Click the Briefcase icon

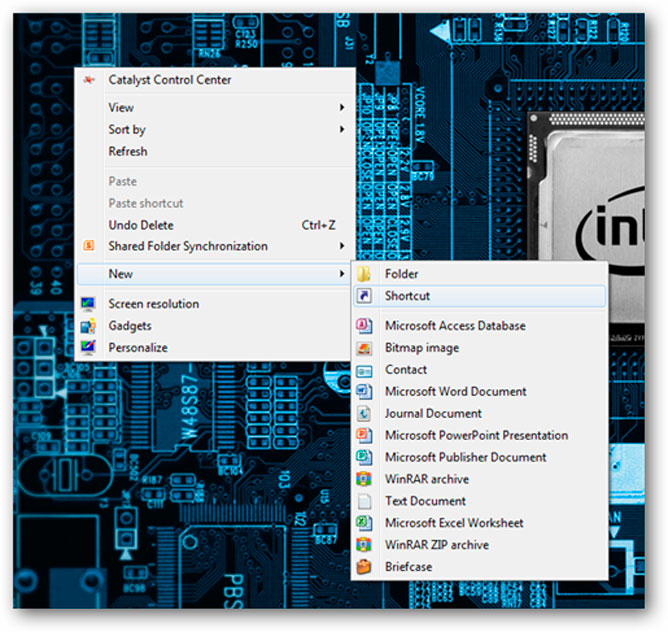(366, 567)
